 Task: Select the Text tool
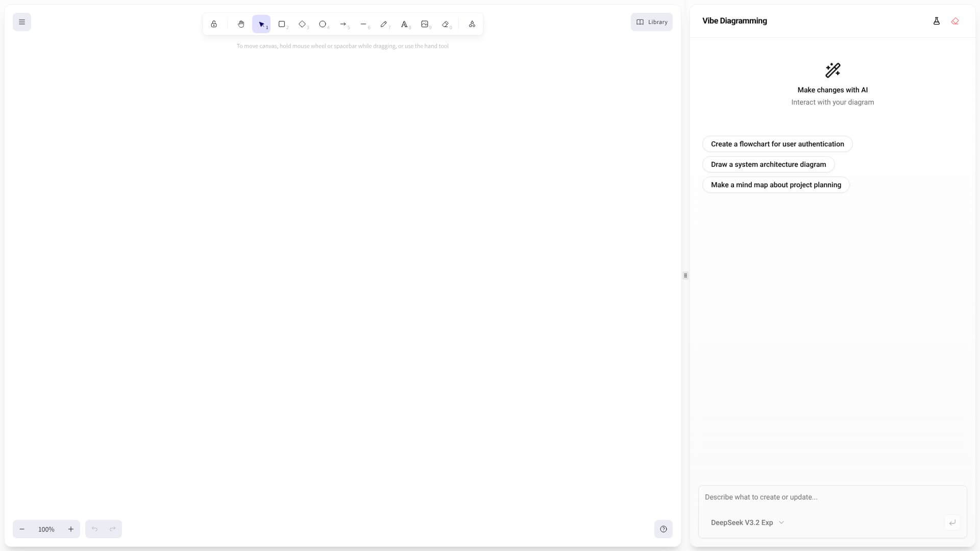[405, 24]
